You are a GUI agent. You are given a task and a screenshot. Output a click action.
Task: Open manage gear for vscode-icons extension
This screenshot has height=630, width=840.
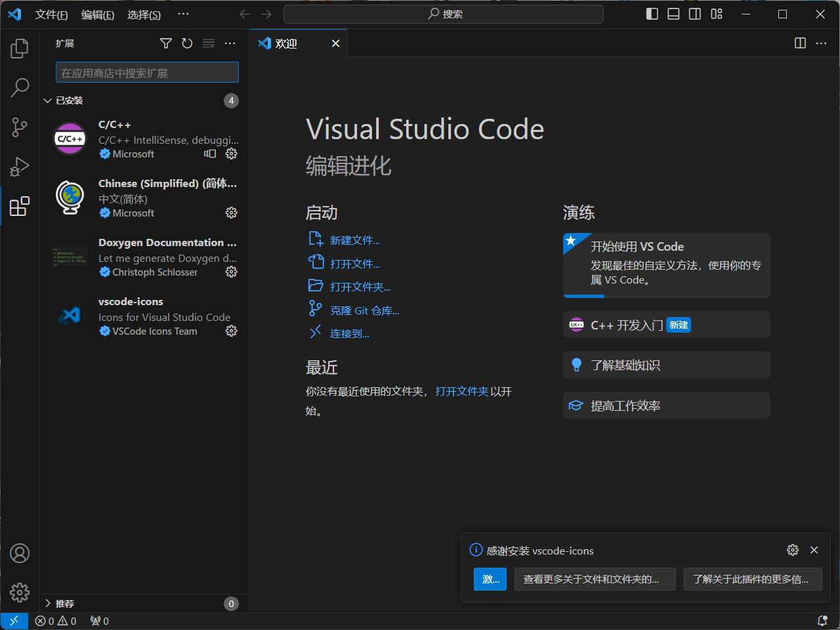[231, 331]
